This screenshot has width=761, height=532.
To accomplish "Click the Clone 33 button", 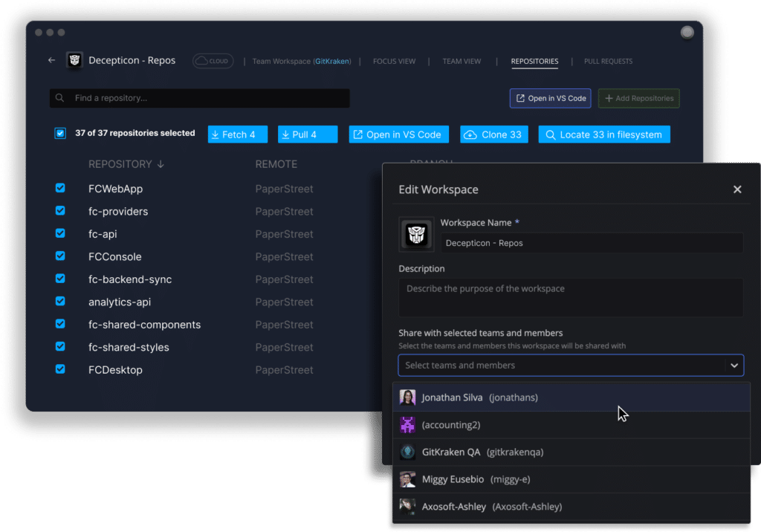I will (493, 134).
